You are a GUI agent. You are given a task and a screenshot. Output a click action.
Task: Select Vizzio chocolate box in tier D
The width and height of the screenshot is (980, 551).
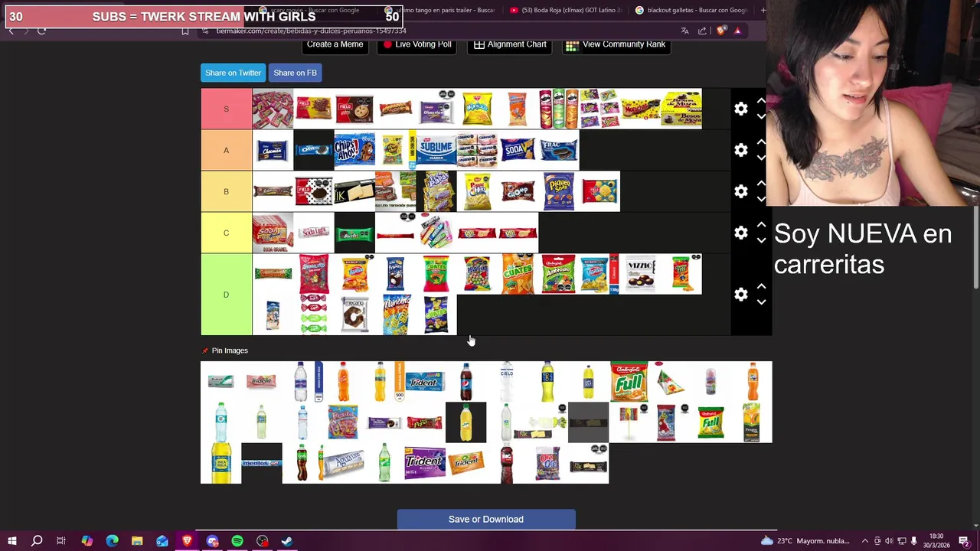click(x=641, y=274)
